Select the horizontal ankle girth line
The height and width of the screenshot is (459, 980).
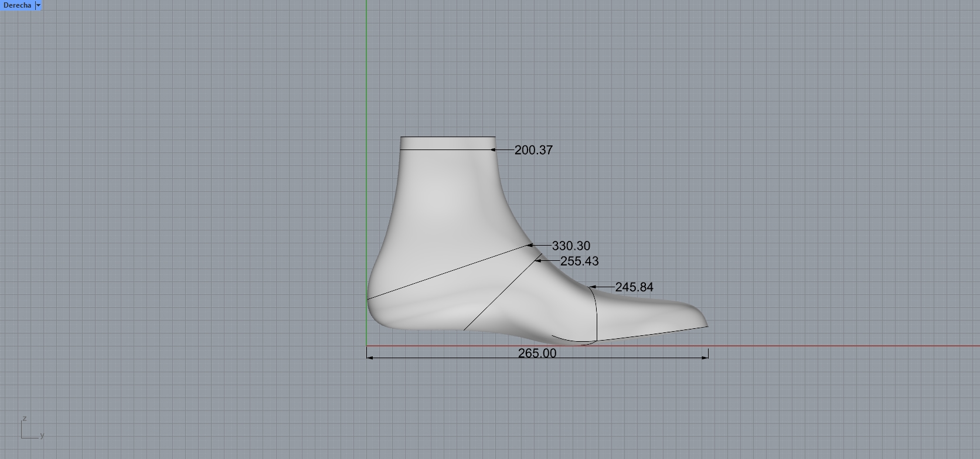445,149
